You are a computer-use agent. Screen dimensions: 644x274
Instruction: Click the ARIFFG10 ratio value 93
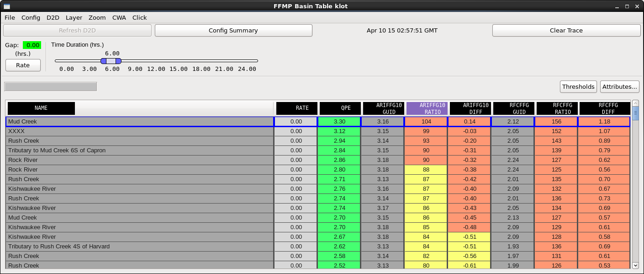[x=426, y=141]
